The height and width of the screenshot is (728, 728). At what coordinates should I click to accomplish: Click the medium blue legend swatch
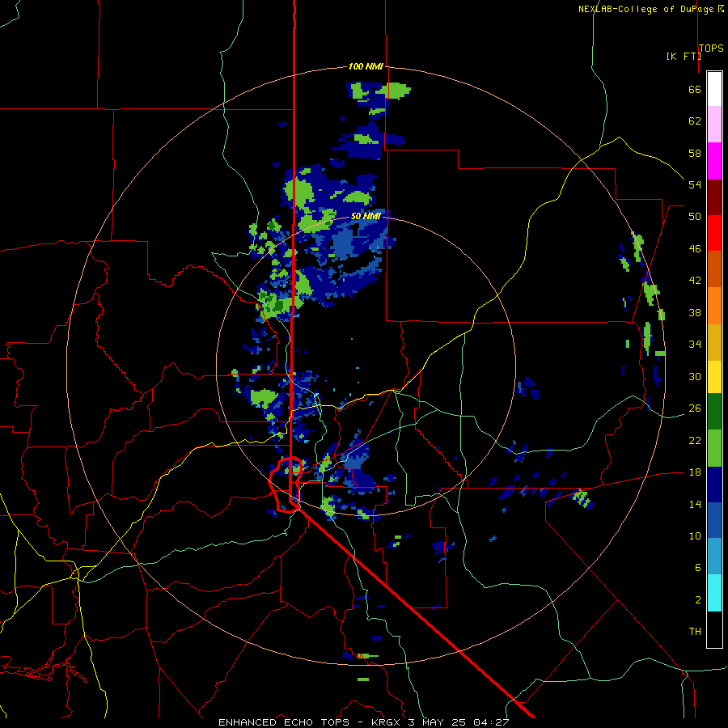pos(714,520)
